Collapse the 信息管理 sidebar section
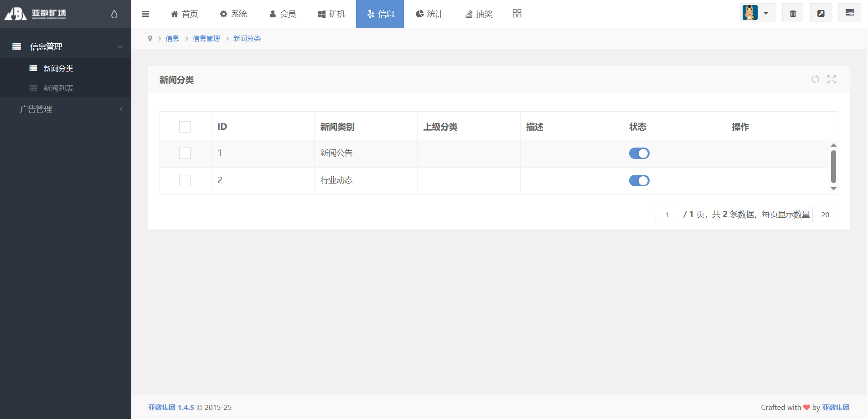Screen dimensions: 868x419 [x=66, y=46]
